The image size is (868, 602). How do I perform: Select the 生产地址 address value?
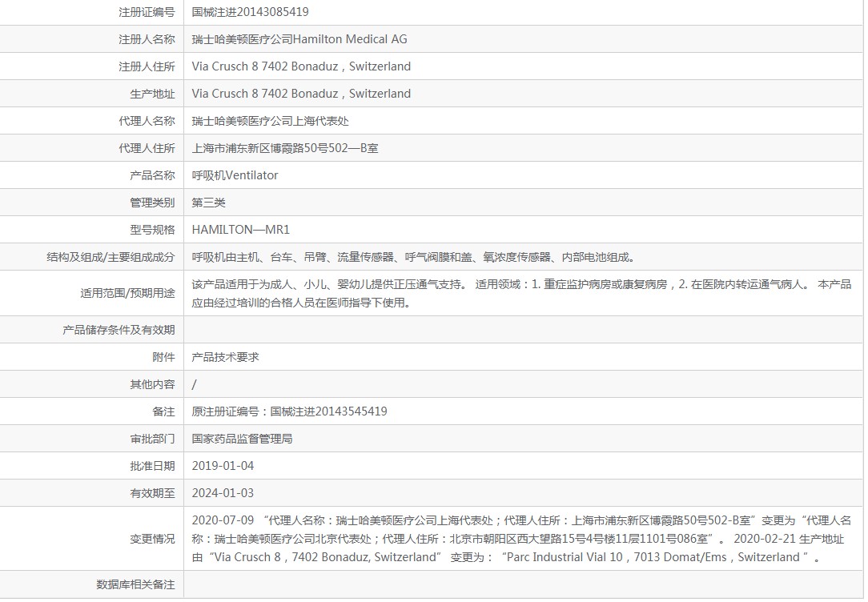click(301, 94)
